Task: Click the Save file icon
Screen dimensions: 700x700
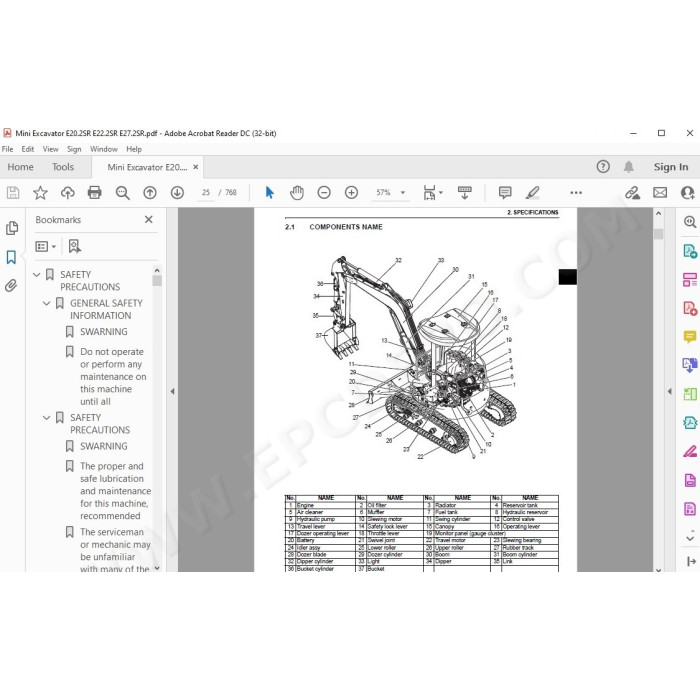Action: coord(13,193)
